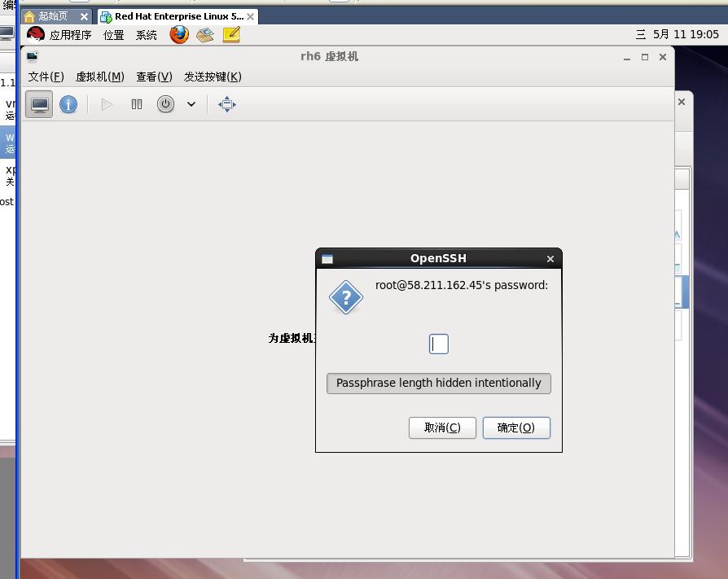Cancel the OpenSSH prompt with 取消(C)
The width and height of the screenshot is (728, 579).
pos(442,428)
